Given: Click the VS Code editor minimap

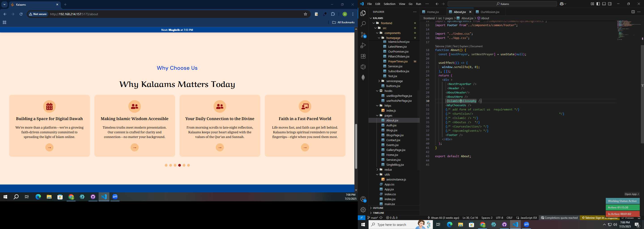Looking at the screenshot, I should (629, 30).
